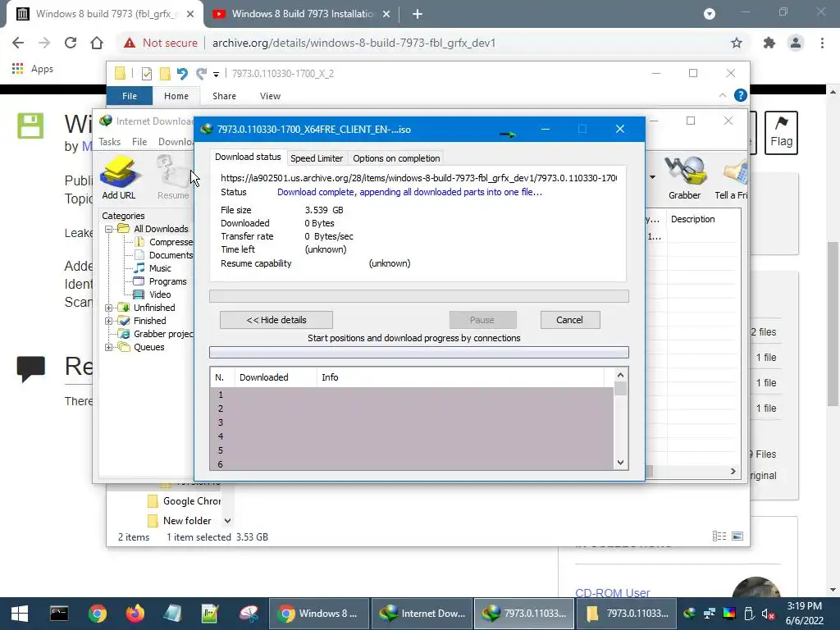Image resolution: width=840 pixels, height=630 pixels.
Task: Switch to the Speed Limiter tab
Action: tap(316, 158)
